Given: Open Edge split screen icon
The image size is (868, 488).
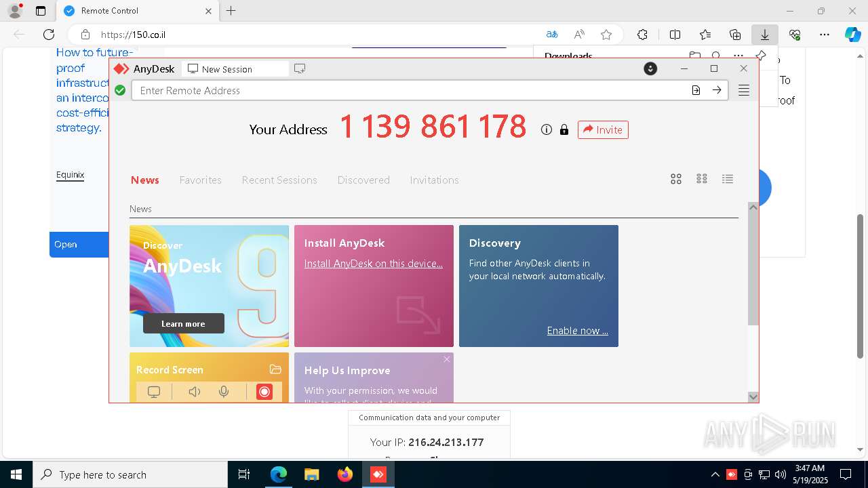Looking at the screenshot, I should 675,35.
